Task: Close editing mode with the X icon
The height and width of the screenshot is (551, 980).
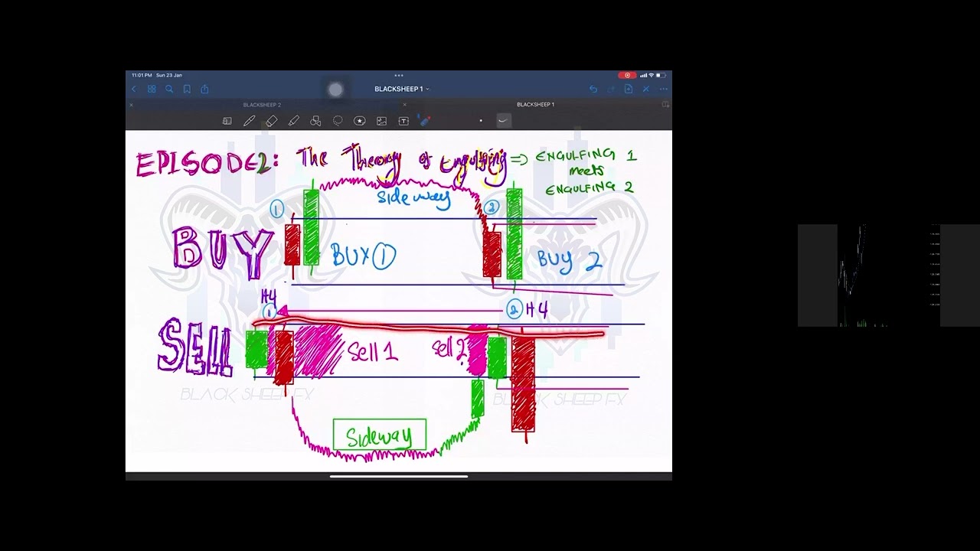Action: (x=646, y=90)
